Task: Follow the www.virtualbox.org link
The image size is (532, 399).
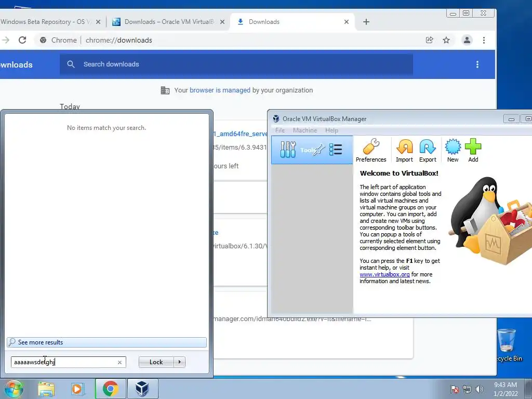Action: pyautogui.click(x=384, y=274)
